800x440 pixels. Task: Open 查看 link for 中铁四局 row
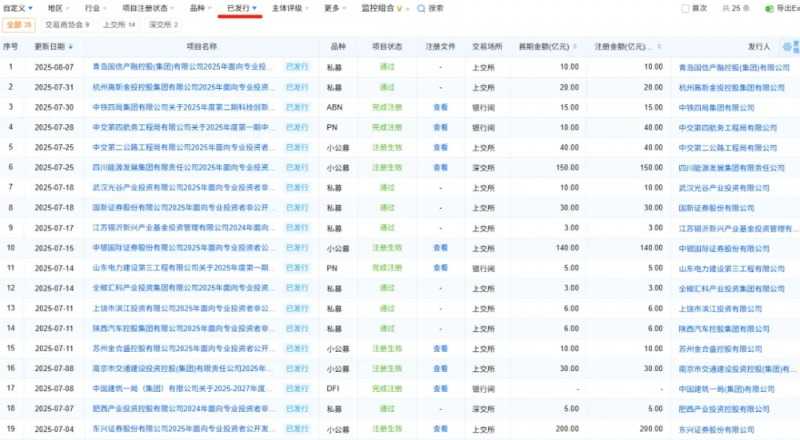pyautogui.click(x=440, y=105)
